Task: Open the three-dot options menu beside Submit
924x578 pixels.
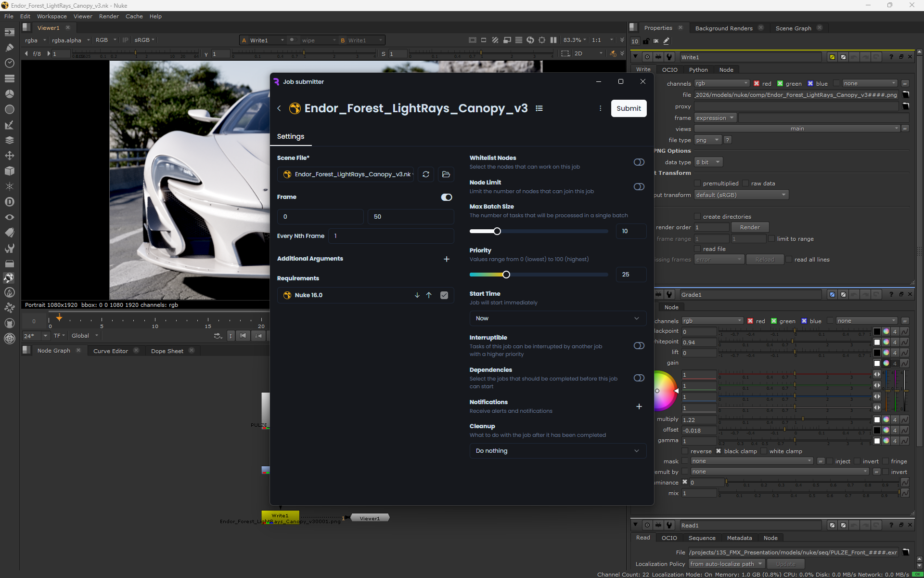Action: pyautogui.click(x=600, y=108)
